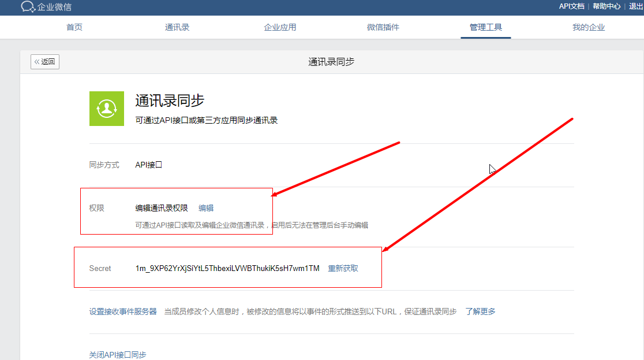Open the 我的企业 tab
The height and width of the screenshot is (360, 644).
click(x=589, y=27)
